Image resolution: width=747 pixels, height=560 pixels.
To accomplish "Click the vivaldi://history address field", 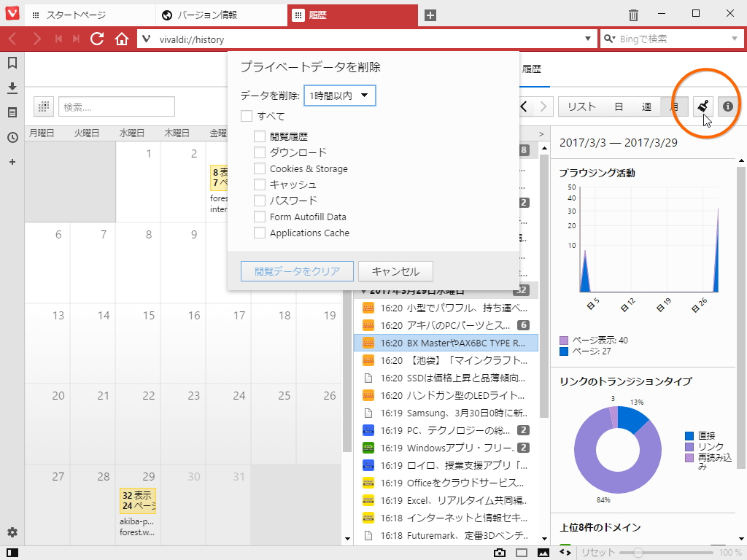I will 367,39.
